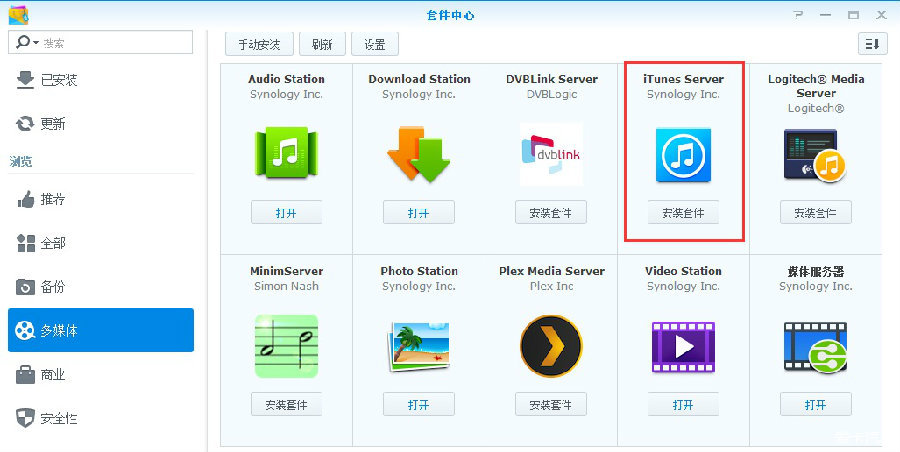
Task: Click the Plex Media Server icon
Action: [551, 346]
